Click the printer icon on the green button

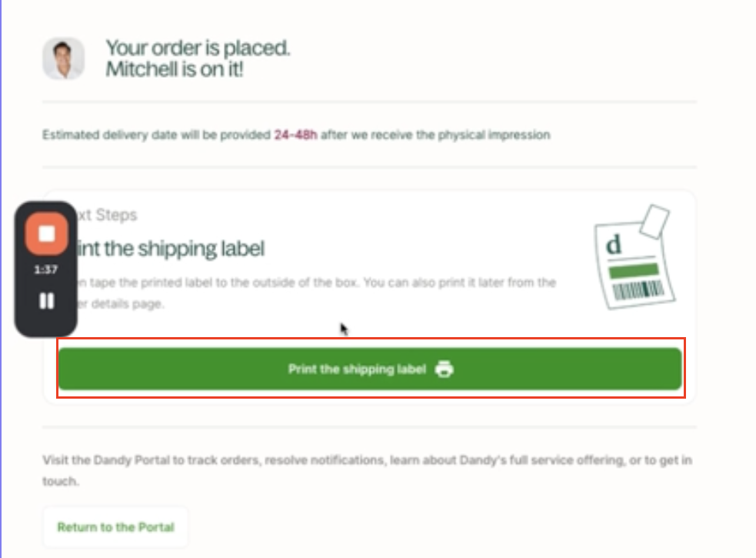point(444,369)
